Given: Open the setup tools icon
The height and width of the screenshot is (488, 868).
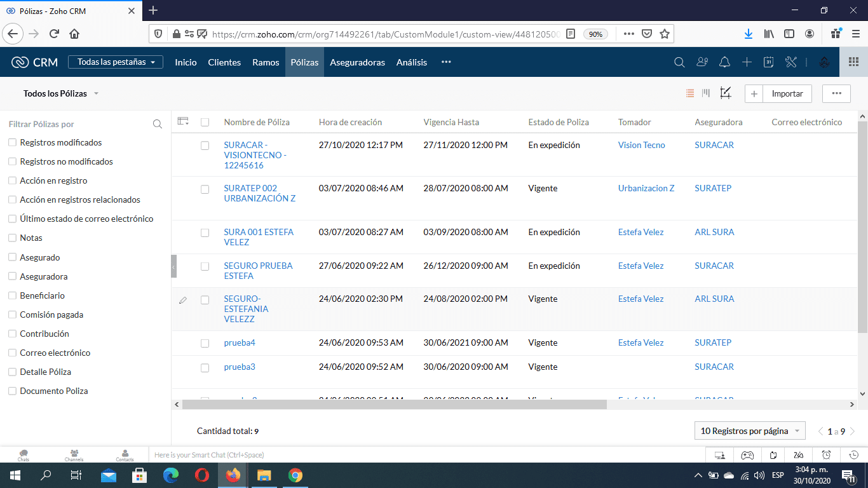Looking at the screenshot, I should click(790, 62).
